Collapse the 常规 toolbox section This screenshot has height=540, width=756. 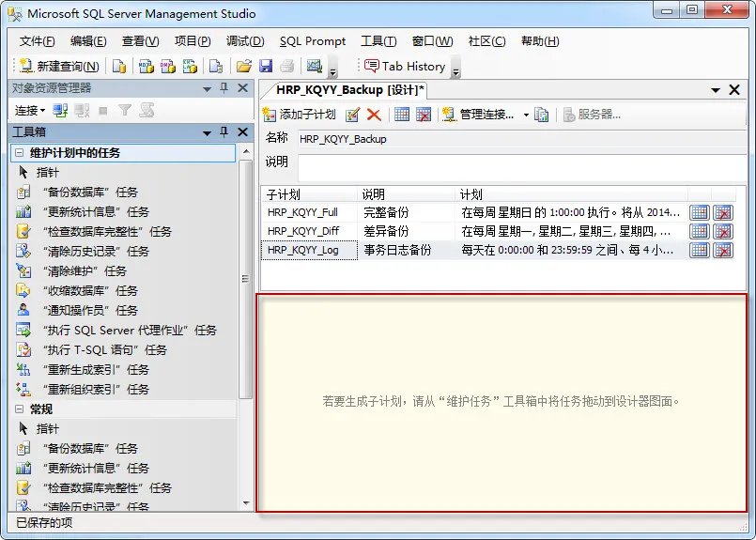tap(20, 409)
